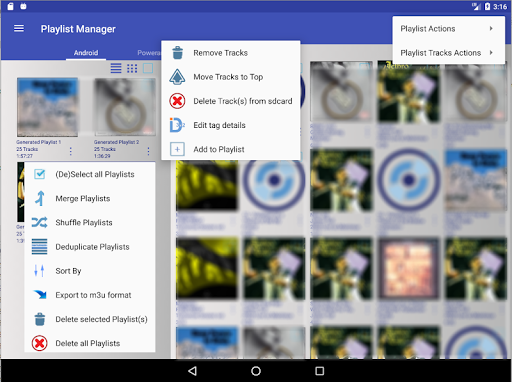Switch to grid view layout

(132, 68)
